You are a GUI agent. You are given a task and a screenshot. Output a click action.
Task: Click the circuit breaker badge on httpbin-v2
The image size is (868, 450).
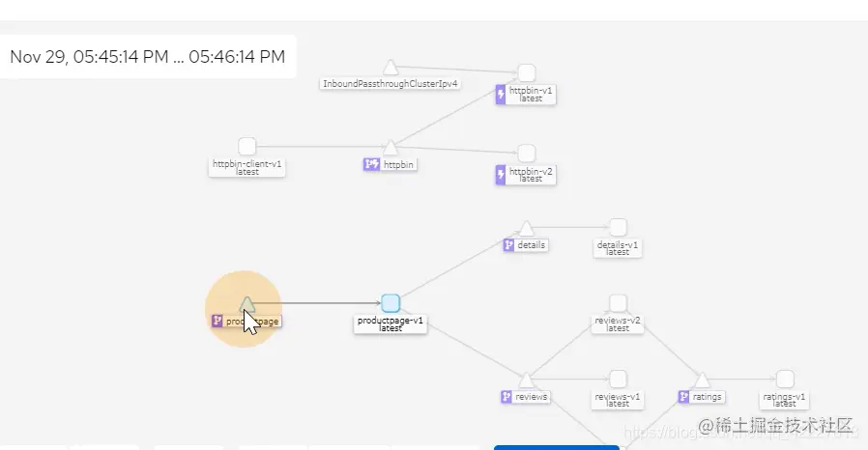[x=501, y=175]
